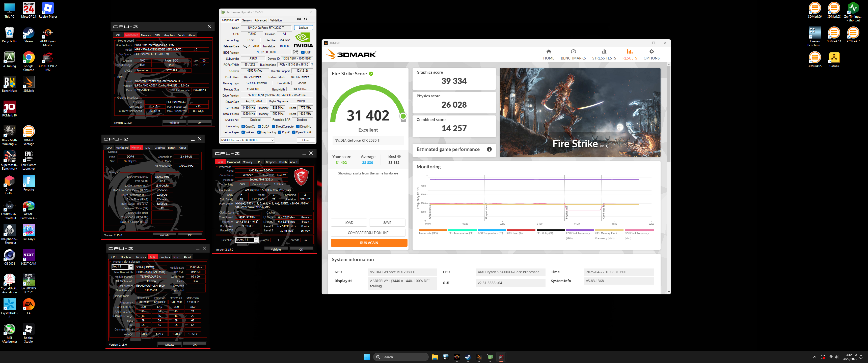Open File Explorer from the taskbar
Viewport: 868px width, 363px height.
pos(434,357)
